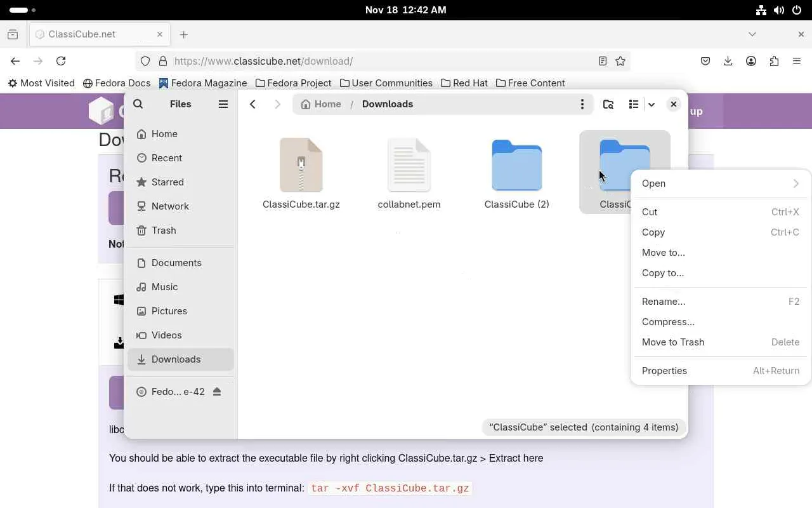Expand the Firefox list all tabs arrow

point(752,34)
